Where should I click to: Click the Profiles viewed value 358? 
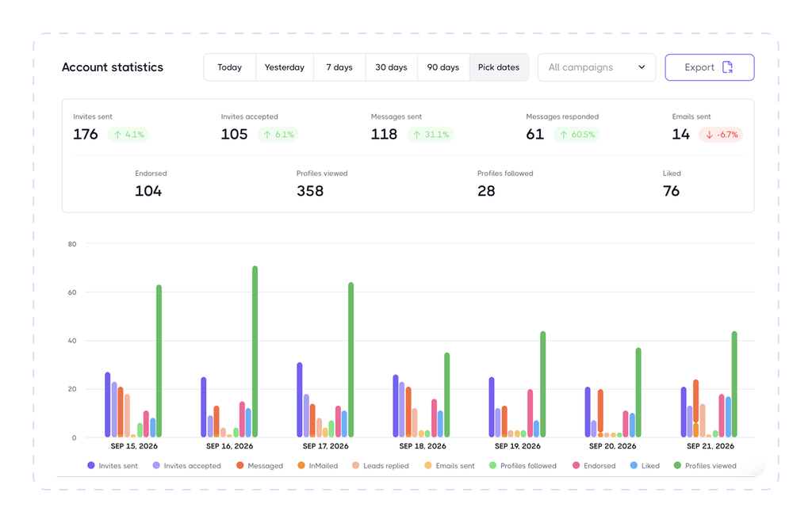pyautogui.click(x=310, y=192)
